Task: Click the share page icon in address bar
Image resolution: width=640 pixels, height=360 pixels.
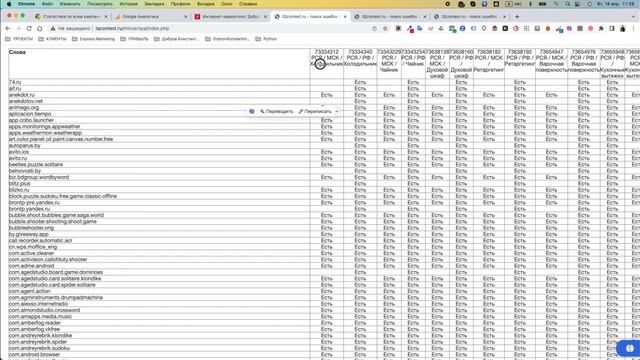Action: 374,29
